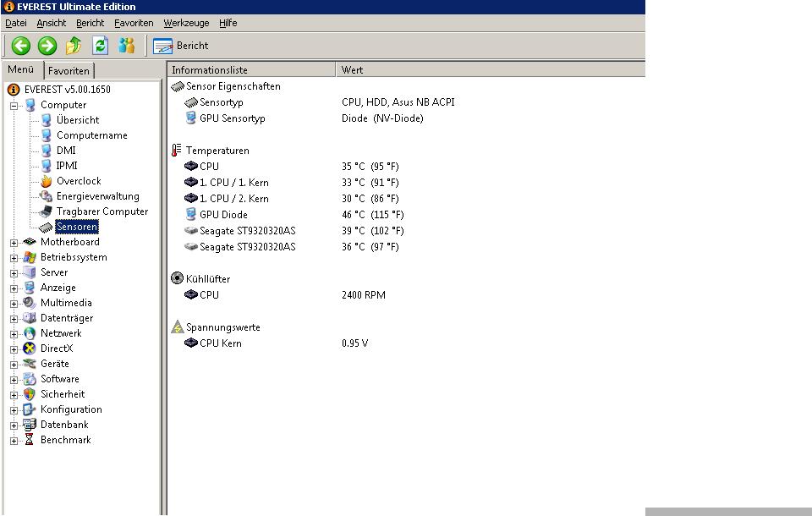Switch to the Favoriten tab in sidebar
The image size is (812, 516).
[x=69, y=70]
